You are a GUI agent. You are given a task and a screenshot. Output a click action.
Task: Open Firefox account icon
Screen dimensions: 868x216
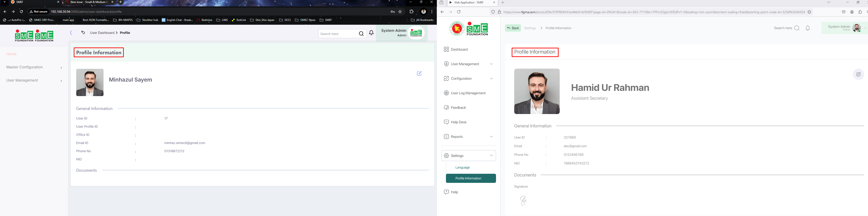tap(852, 12)
